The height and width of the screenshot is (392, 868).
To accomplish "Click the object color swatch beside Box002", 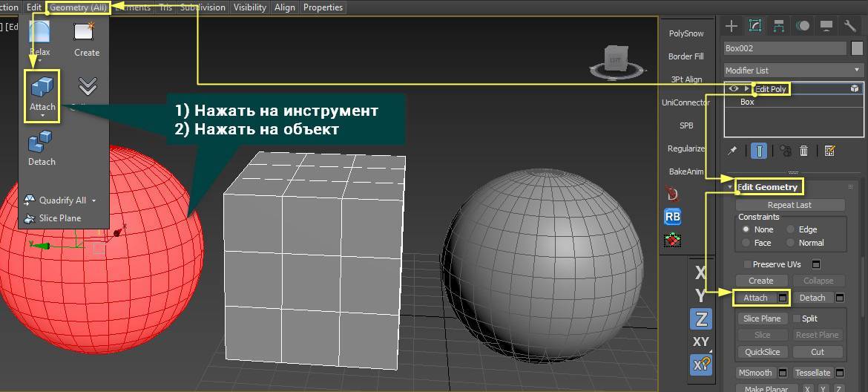I will click(857, 48).
